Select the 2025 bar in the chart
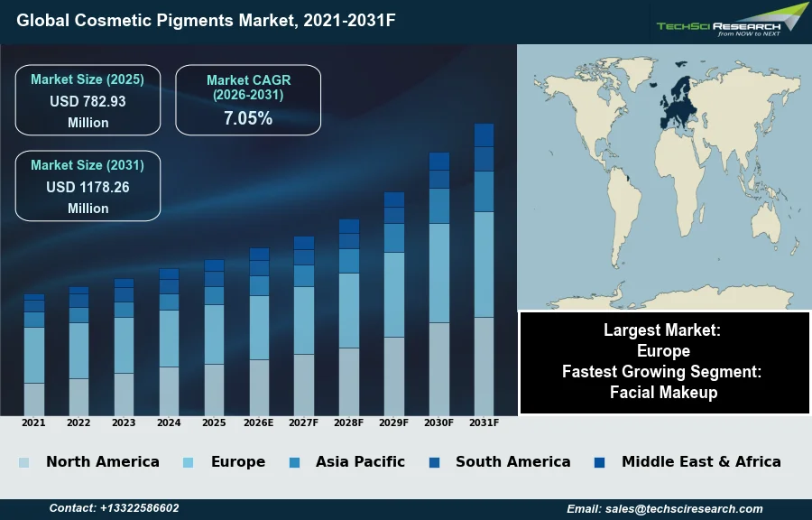Image resolution: width=812 pixels, height=520 pixels. pos(214,339)
